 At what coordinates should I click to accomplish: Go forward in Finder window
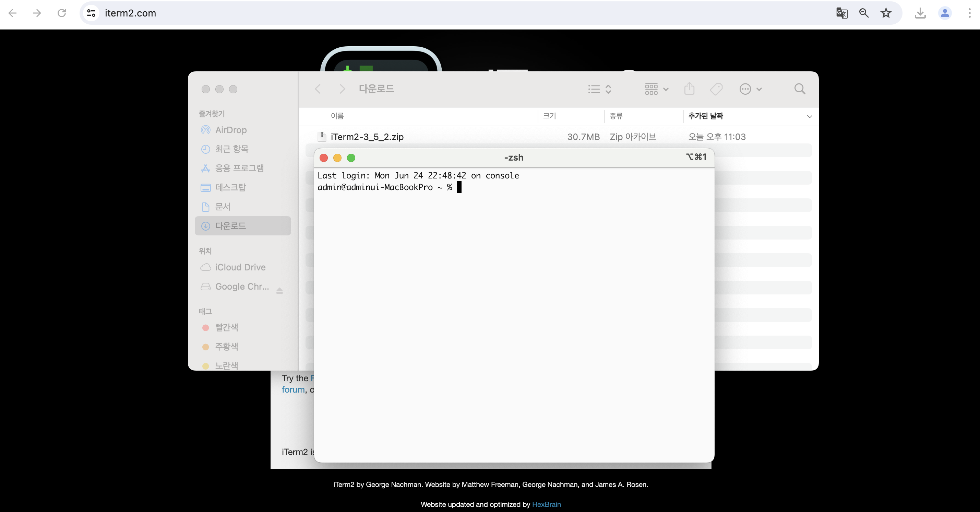click(x=342, y=89)
